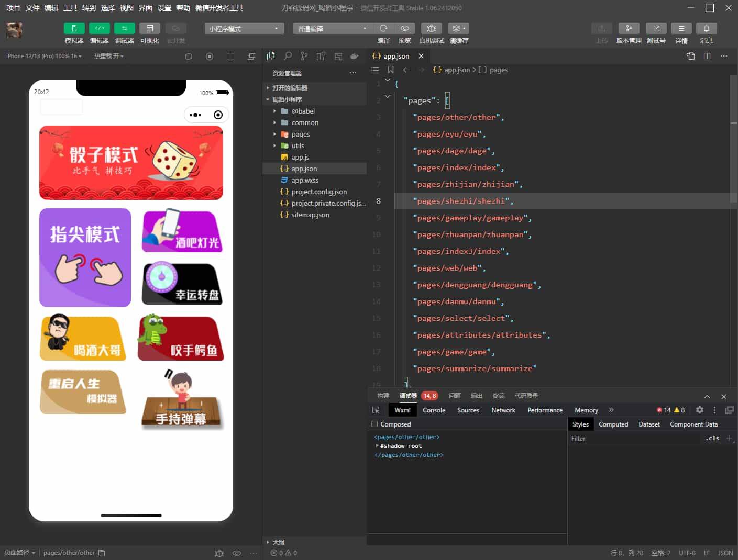Open the DevTools settings gear icon
Image resolution: width=738 pixels, height=560 pixels.
(x=699, y=410)
